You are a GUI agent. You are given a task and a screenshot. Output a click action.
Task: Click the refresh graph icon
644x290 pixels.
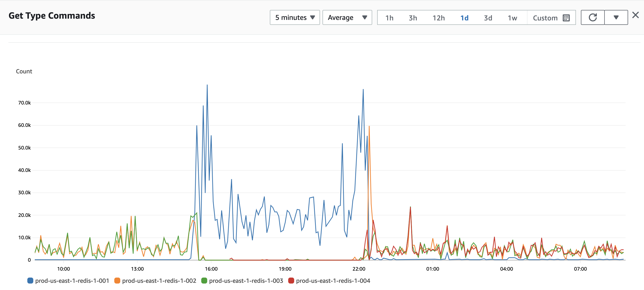coord(592,17)
